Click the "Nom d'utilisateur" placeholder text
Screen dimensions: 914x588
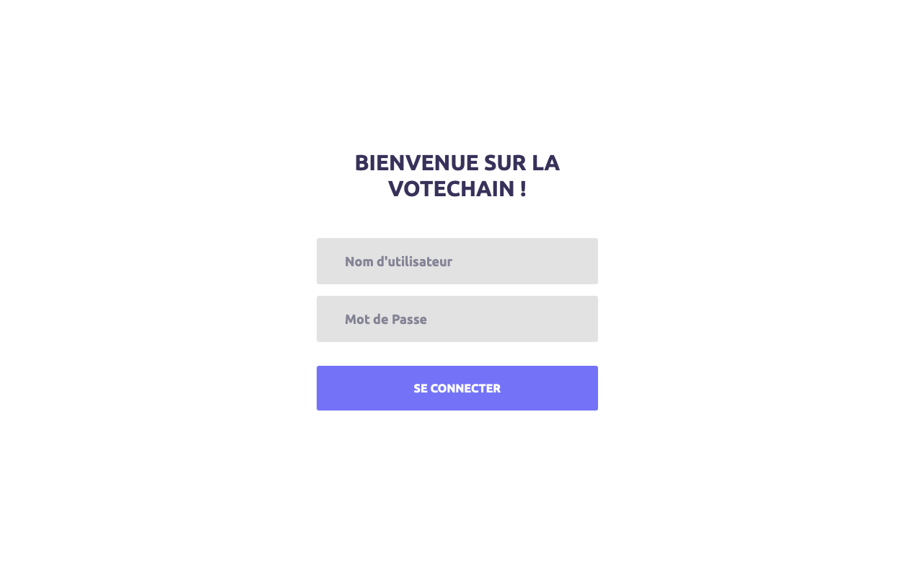tap(398, 261)
